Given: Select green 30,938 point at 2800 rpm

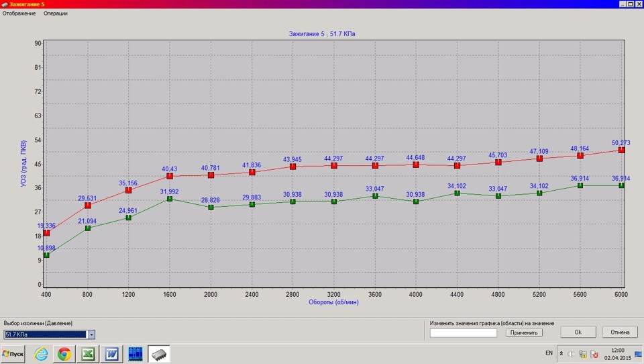Looking at the screenshot, I should pyautogui.click(x=293, y=201).
